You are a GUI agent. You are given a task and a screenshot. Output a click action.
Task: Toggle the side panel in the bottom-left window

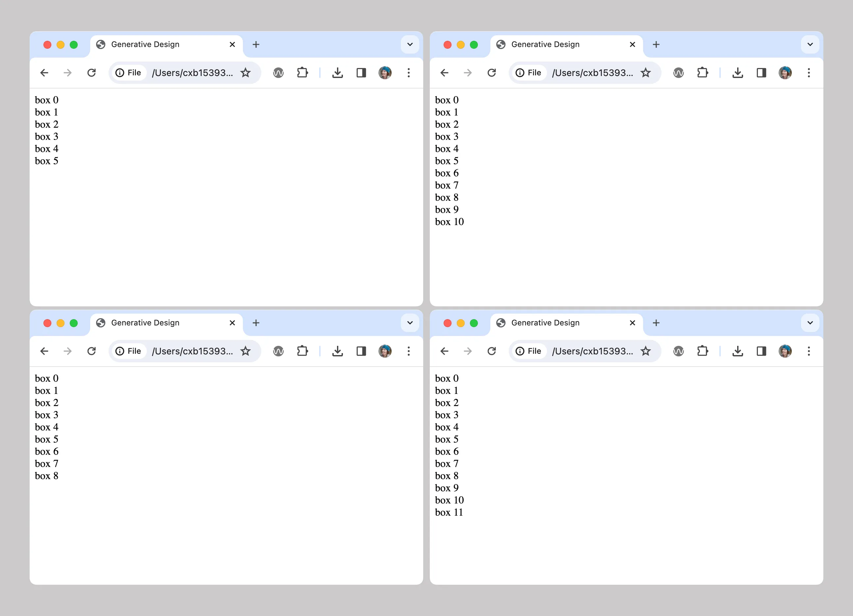coord(361,351)
